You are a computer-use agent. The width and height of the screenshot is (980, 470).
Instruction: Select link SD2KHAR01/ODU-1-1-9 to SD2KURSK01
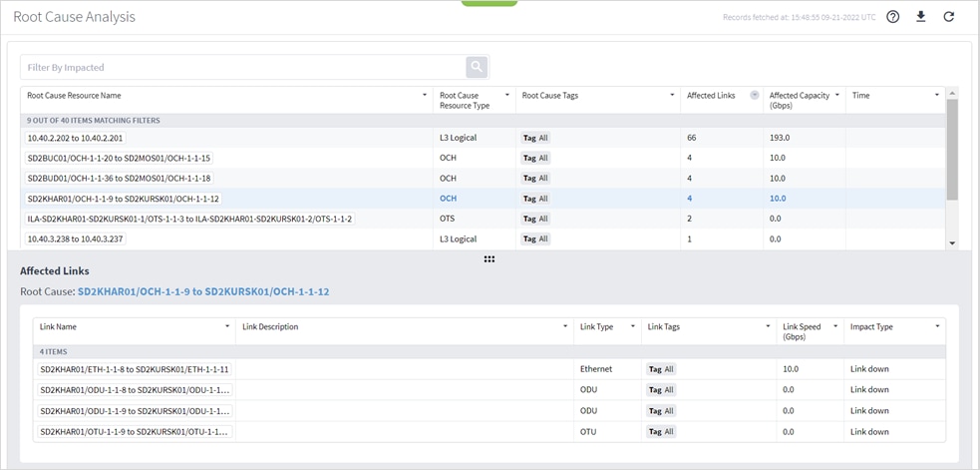click(135, 411)
